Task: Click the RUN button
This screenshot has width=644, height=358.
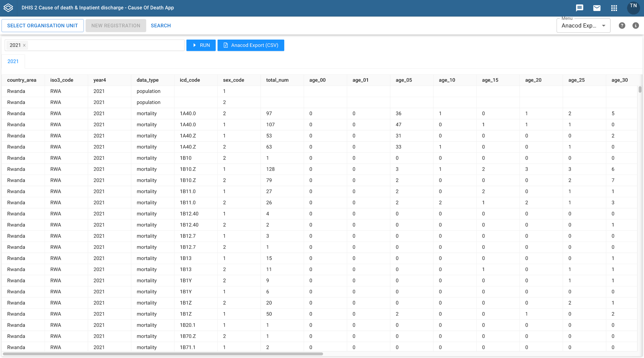Action: (x=201, y=45)
